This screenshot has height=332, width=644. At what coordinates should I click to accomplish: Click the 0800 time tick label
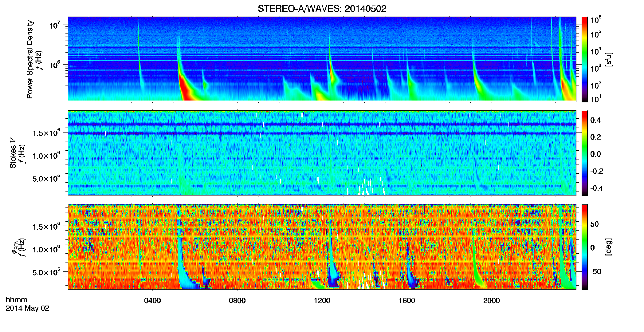[x=237, y=301]
